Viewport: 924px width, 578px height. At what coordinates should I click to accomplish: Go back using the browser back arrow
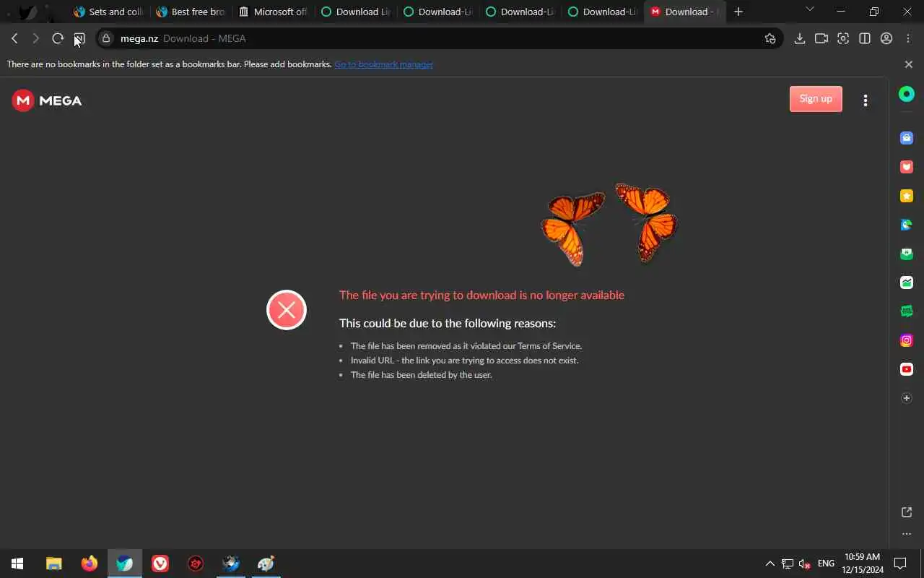[14, 38]
